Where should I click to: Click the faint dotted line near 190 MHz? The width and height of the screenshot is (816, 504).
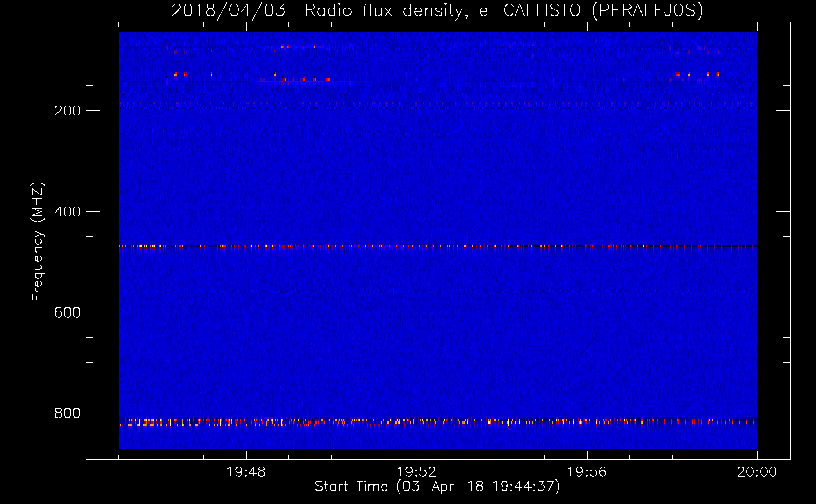tap(438, 104)
